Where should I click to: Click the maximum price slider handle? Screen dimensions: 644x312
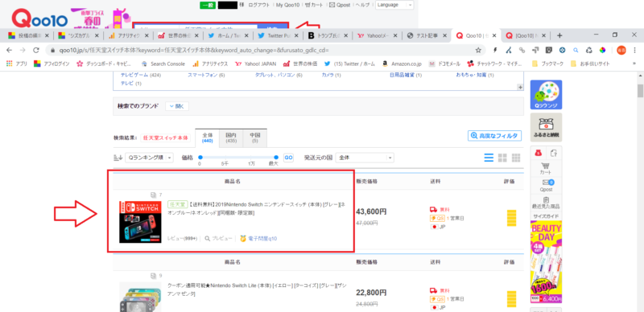(276, 158)
